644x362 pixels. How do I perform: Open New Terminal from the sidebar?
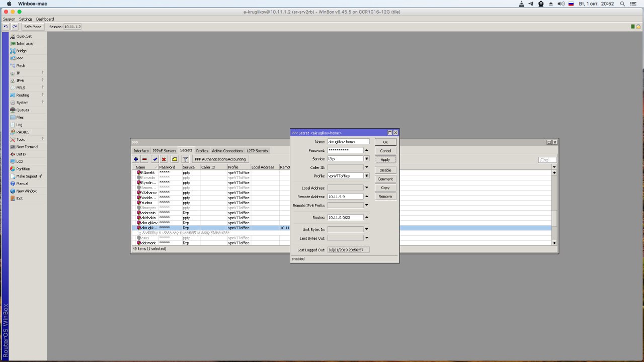[x=27, y=147]
